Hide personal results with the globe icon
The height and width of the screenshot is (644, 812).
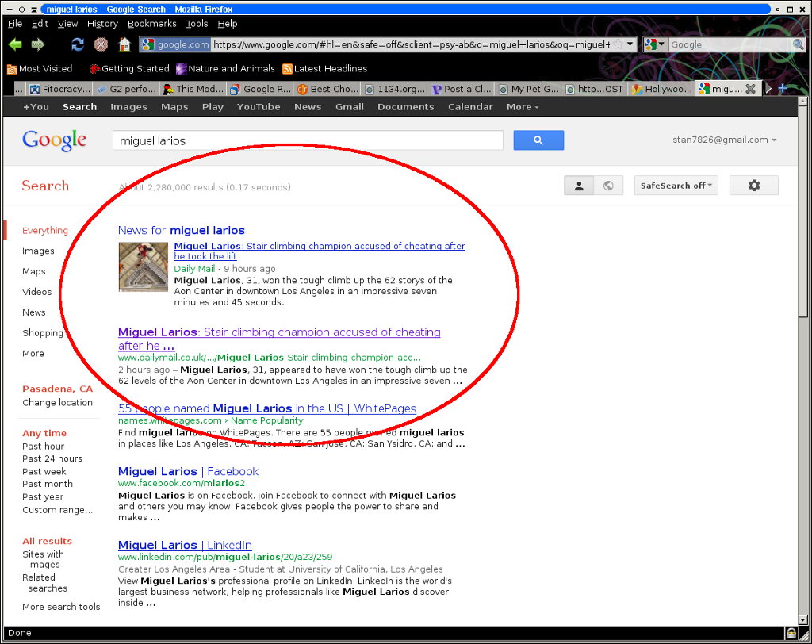click(608, 186)
